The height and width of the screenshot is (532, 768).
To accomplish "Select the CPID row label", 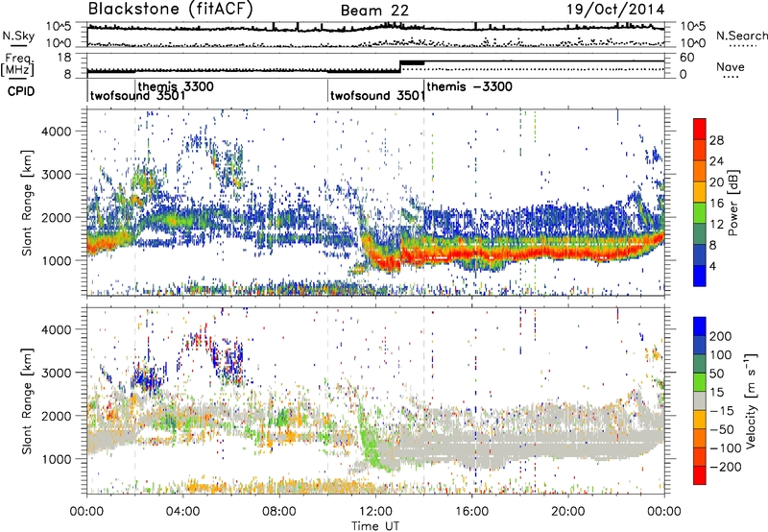I will pyautogui.click(x=21, y=91).
